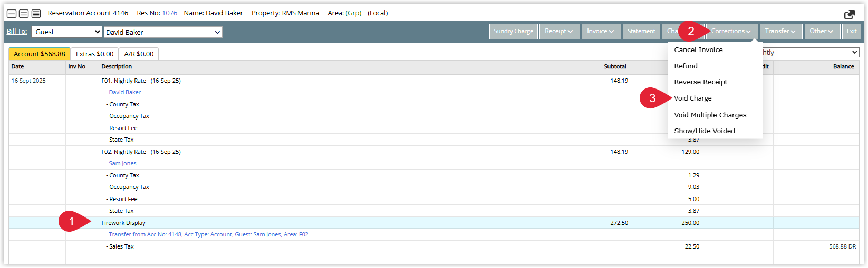Screen dimensions: 868x268
Task: Select F01: Nightly Rate charge row
Action: pos(433,81)
